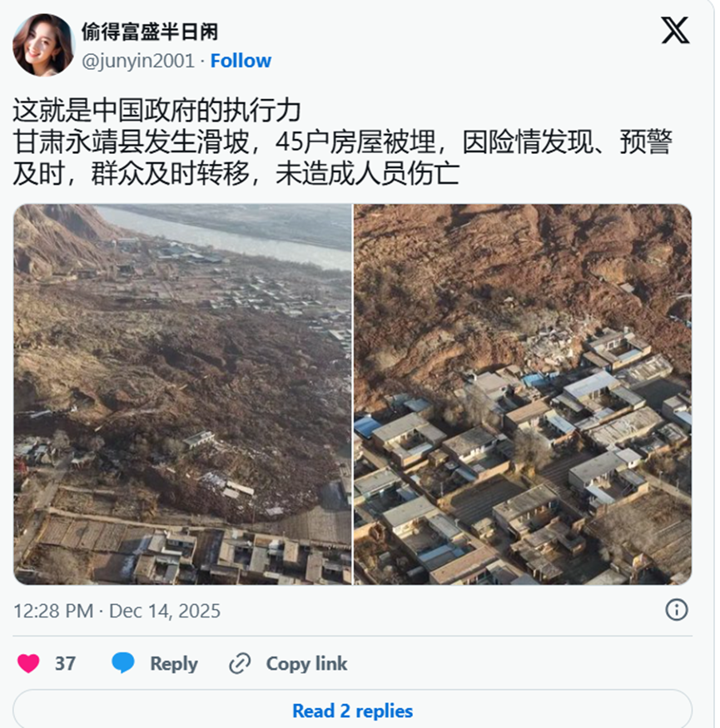Open the @junyin2001 handle link
Viewport: 720px width, 728px height.
click(x=138, y=61)
